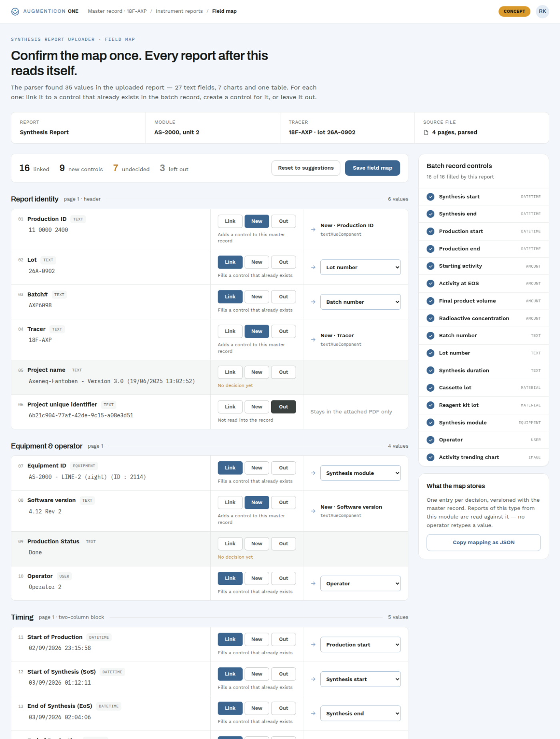This screenshot has height=739, width=560.
Task: Open the Production start control dropdown
Action: [360, 645]
